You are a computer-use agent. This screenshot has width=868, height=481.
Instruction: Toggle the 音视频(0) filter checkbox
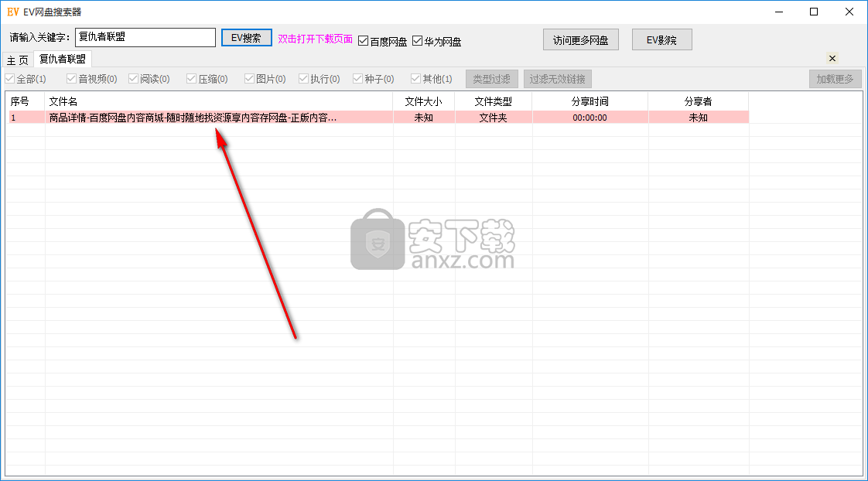point(91,79)
